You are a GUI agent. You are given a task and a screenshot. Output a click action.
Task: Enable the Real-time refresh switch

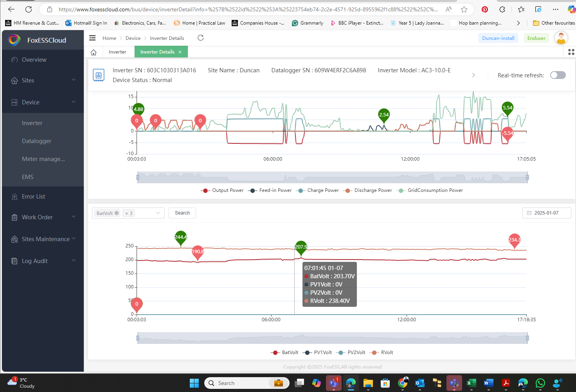coord(558,75)
